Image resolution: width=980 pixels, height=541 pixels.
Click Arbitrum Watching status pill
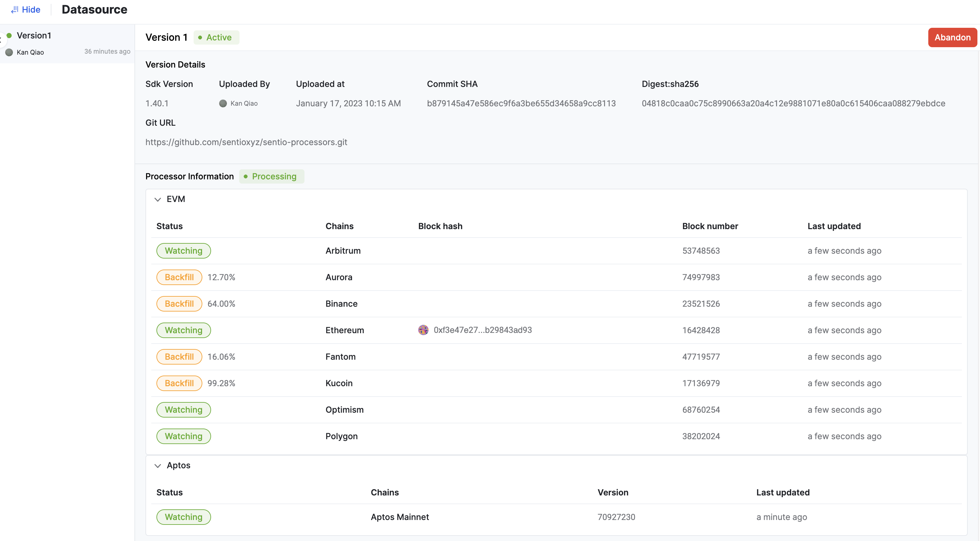click(183, 251)
